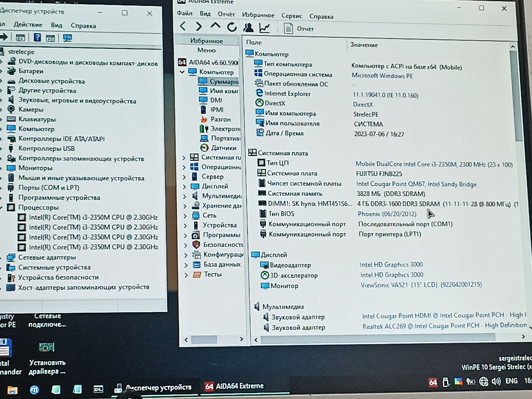Open the Справка menu in AIDA64
The width and height of the screenshot is (532, 399).
click(321, 16)
